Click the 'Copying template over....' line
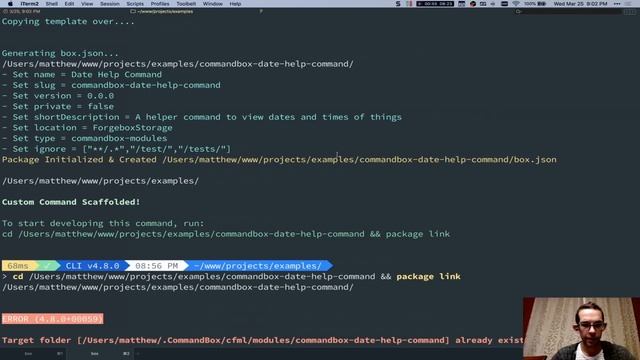 click(x=68, y=22)
